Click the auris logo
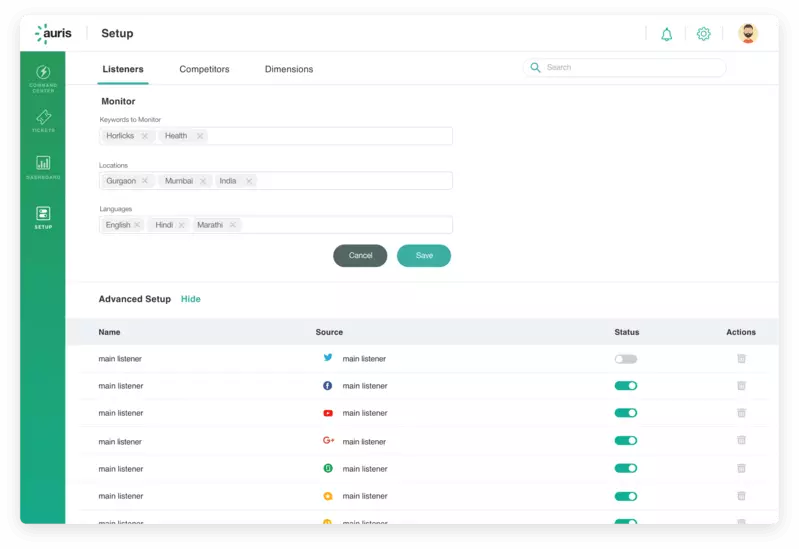The height and width of the screenshot is (549, 799). click(x=53, y=34)
